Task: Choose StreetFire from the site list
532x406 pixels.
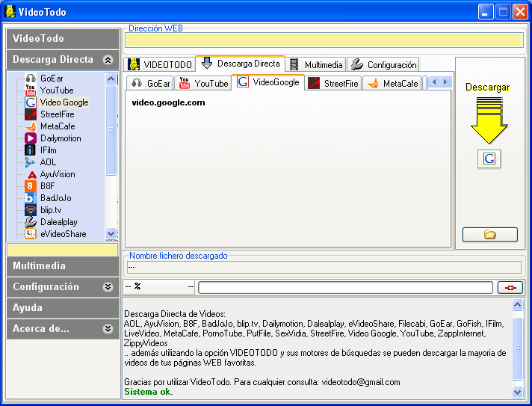Action: pyautogui.click(x=57, y=114)
